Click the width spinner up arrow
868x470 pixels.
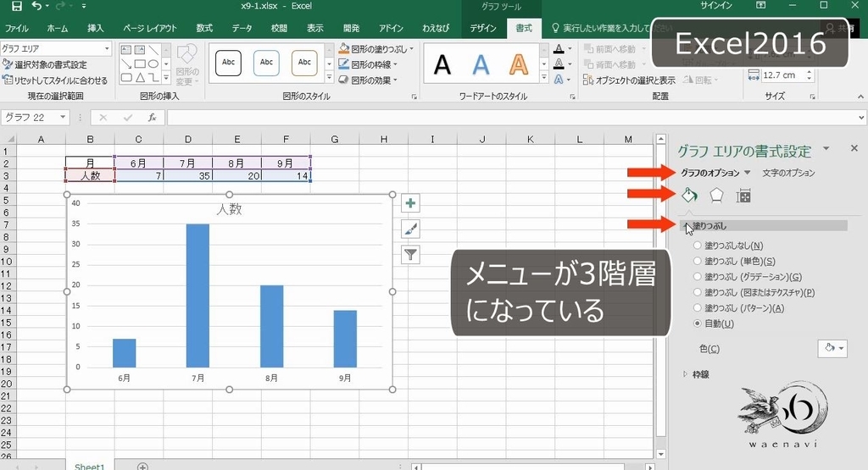tap(810, 72)
